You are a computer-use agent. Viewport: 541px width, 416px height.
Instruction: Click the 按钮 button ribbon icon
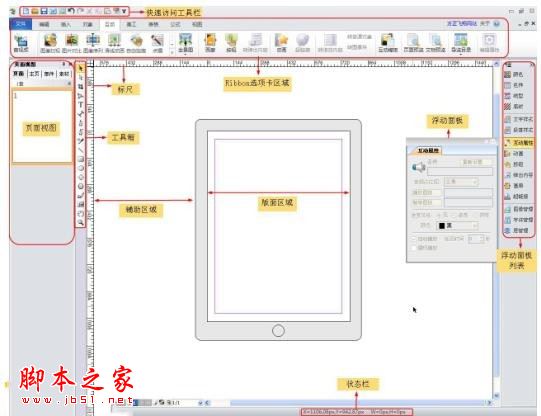tap(231, 43)
